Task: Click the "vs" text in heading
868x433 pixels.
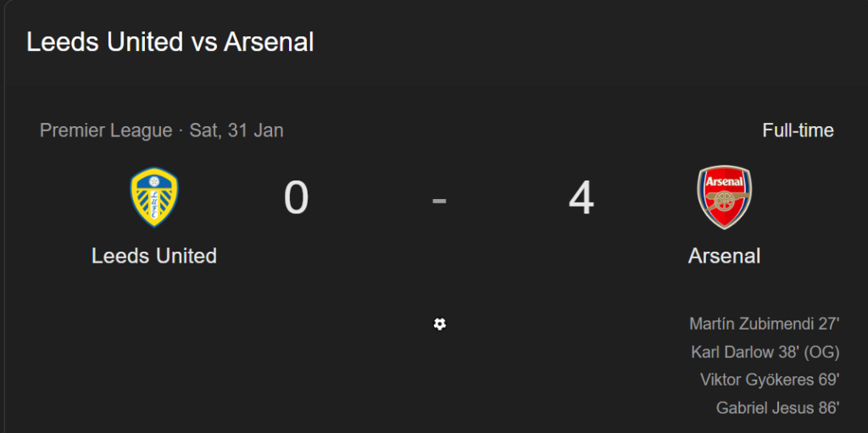Action: point(203,42)
